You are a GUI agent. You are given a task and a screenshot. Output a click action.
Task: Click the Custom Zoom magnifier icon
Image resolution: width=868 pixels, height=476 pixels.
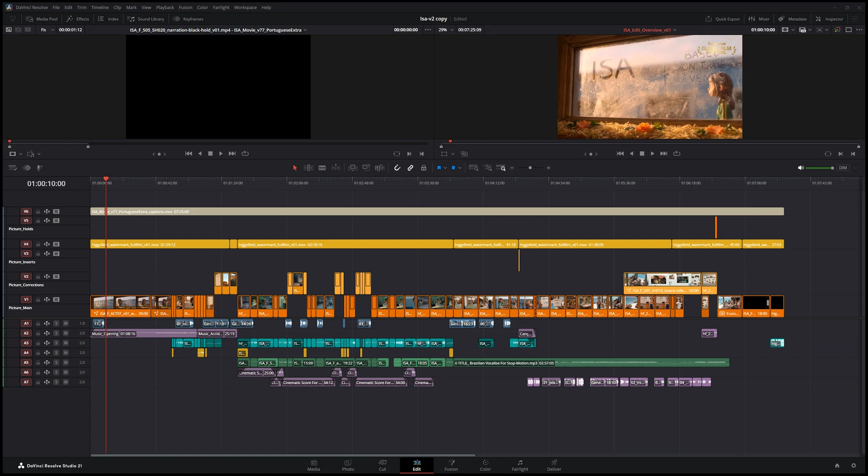(501, 168)
